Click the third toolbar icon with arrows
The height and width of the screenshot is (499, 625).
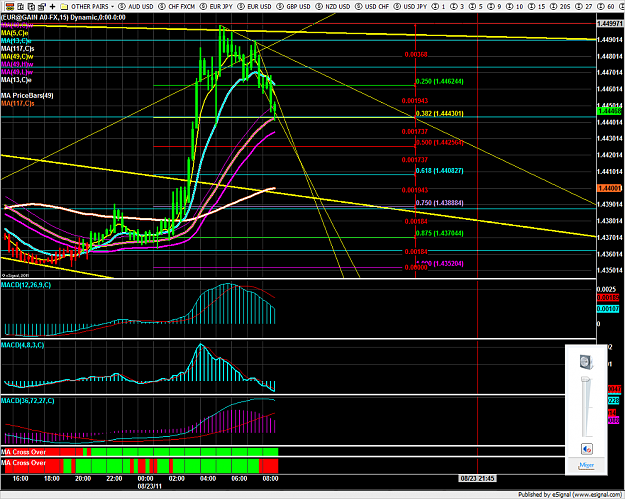[31, 6]
